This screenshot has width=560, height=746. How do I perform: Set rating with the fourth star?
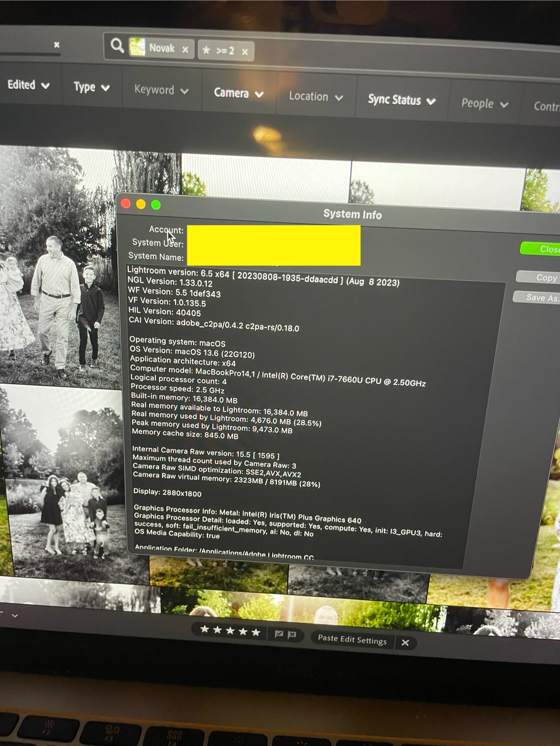[243, 632]
